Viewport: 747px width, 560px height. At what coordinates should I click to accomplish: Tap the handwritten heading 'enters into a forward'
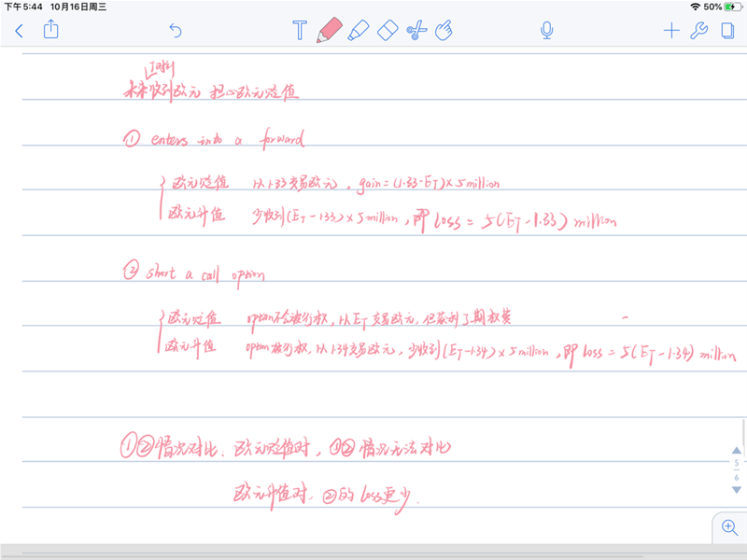[215, 140]
